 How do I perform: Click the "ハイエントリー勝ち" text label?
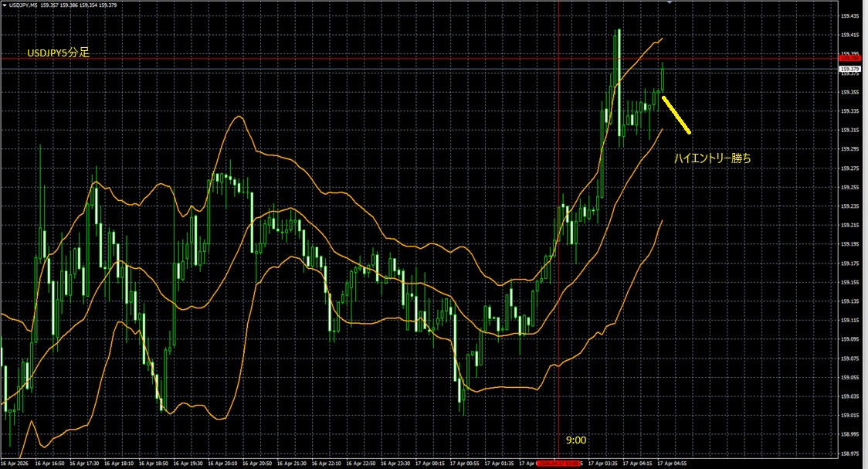coord(712,158)
